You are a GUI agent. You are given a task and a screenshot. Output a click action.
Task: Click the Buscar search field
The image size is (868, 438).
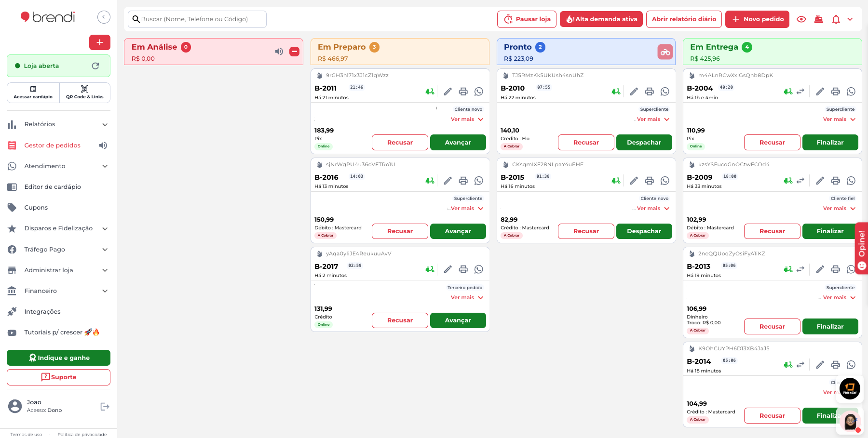point(197,19)
